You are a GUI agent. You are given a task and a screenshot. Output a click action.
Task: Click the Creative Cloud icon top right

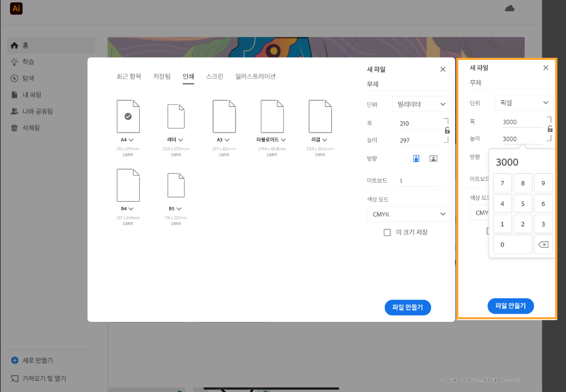click(x=509, y=8)
